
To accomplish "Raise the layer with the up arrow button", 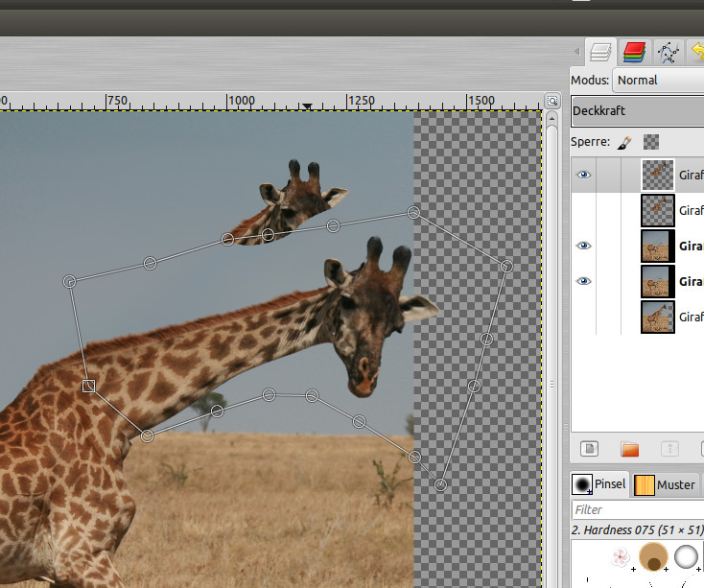I will coord(670,449).
